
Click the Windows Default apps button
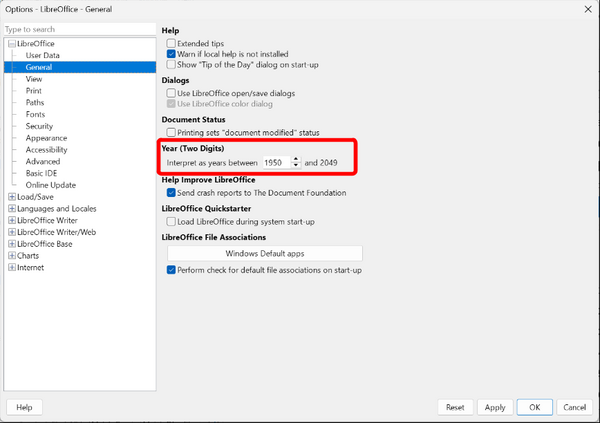click(265, 253)
